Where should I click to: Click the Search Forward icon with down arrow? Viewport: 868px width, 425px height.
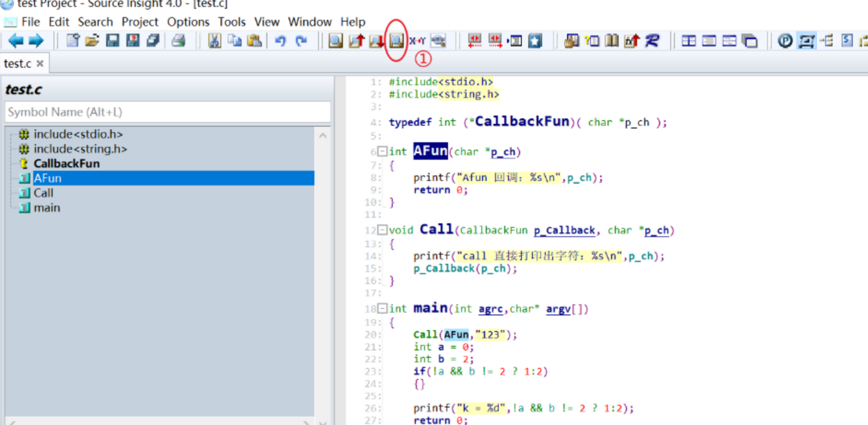pos(376,41)
